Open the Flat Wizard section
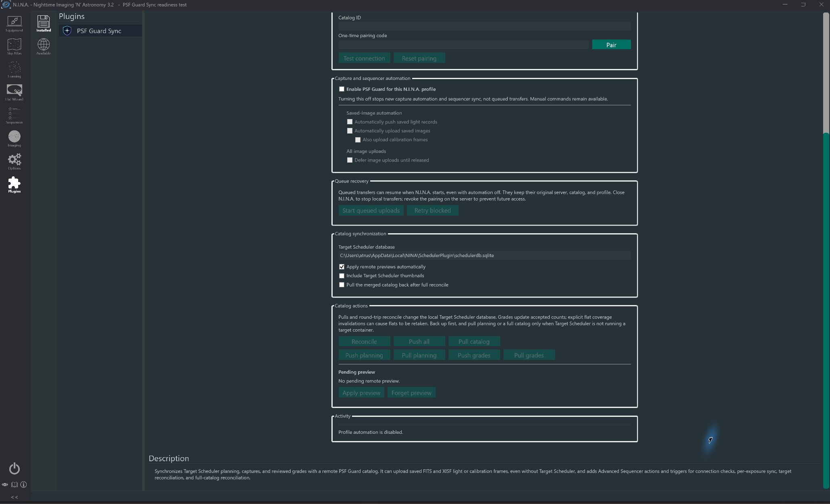This screenshot has height=504, width=830. coord(14,92)
